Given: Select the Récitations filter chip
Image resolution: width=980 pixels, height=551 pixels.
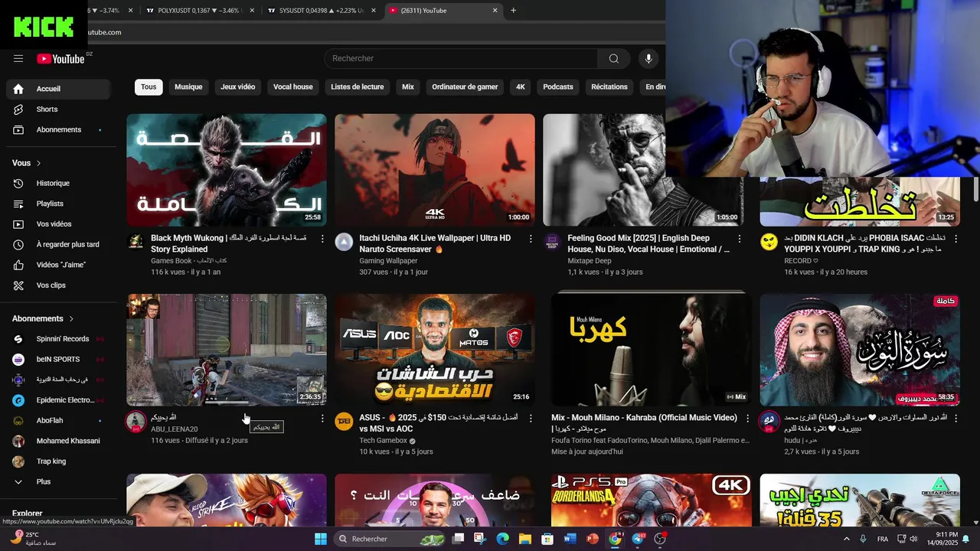Looking at the screenshot, I should pos(609,87).
